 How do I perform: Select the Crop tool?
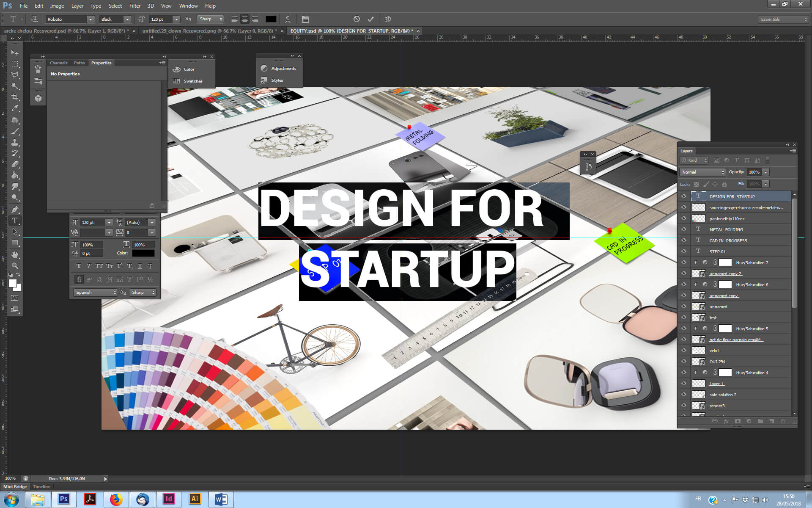point(15,97)
